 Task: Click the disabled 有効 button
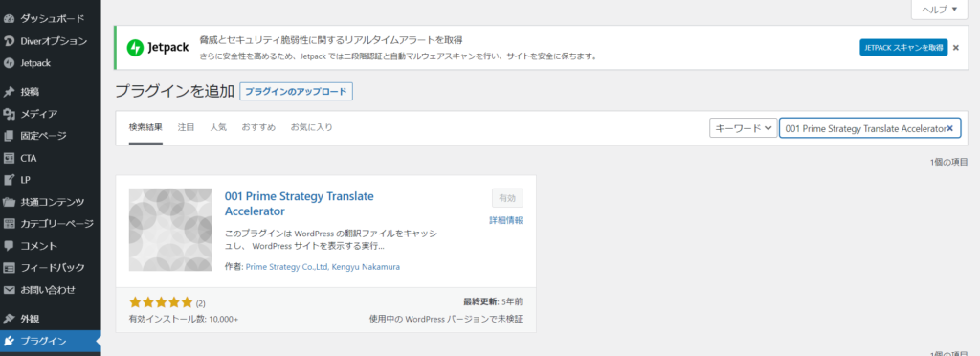click(507, 198)
